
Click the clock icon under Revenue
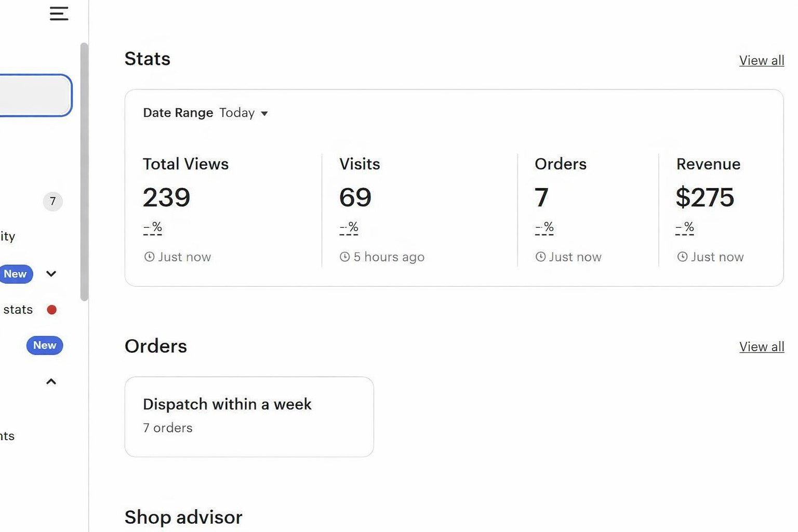point(682,257)
